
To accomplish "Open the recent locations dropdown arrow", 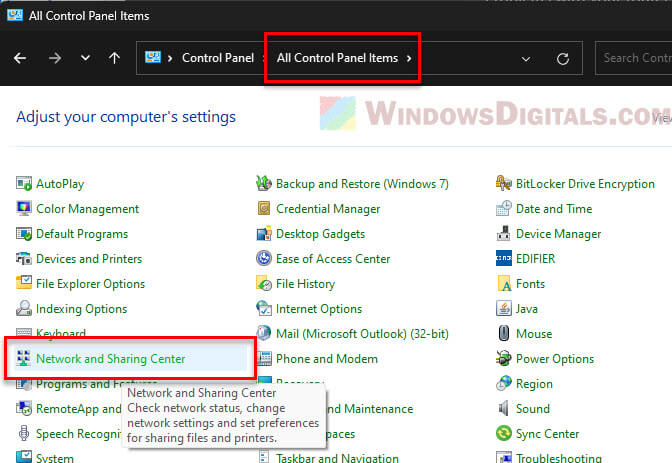I will coord(85,58).
